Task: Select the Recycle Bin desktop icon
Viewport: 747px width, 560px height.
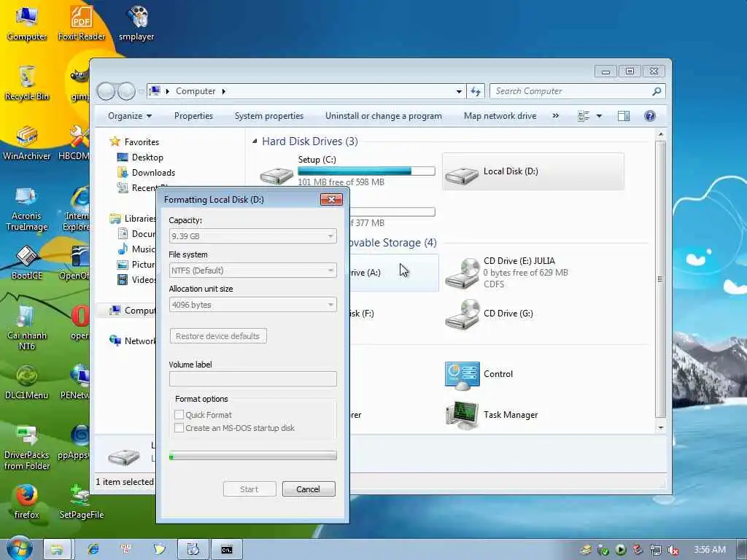Action: 27,83
